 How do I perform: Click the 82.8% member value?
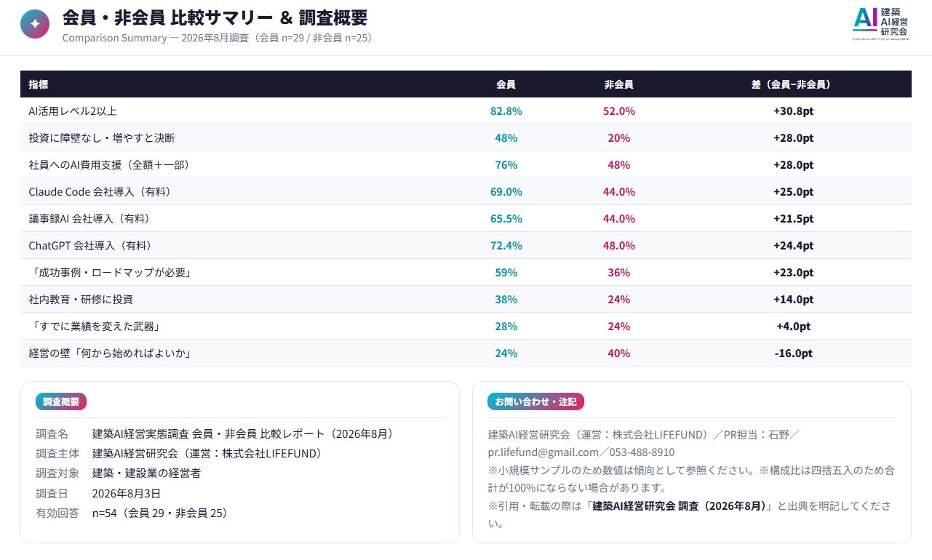click(506, 111)
